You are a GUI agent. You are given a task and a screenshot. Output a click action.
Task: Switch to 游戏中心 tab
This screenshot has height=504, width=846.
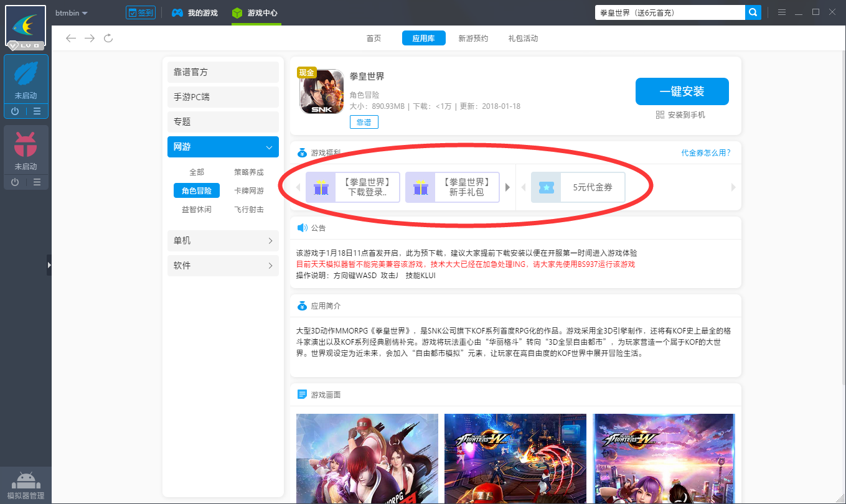256,12
